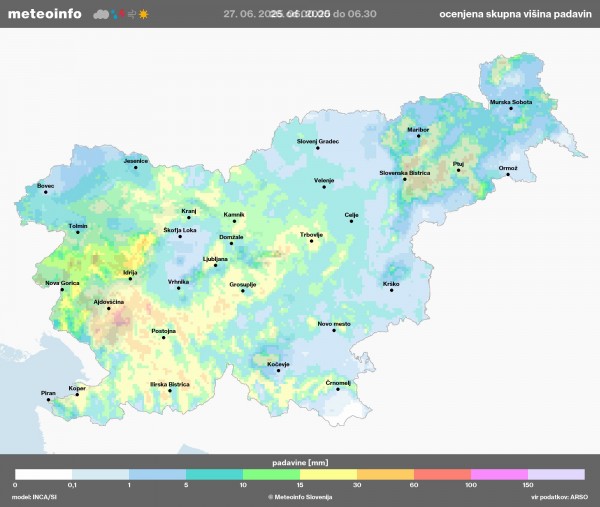Click the Maribor city label

418,130
